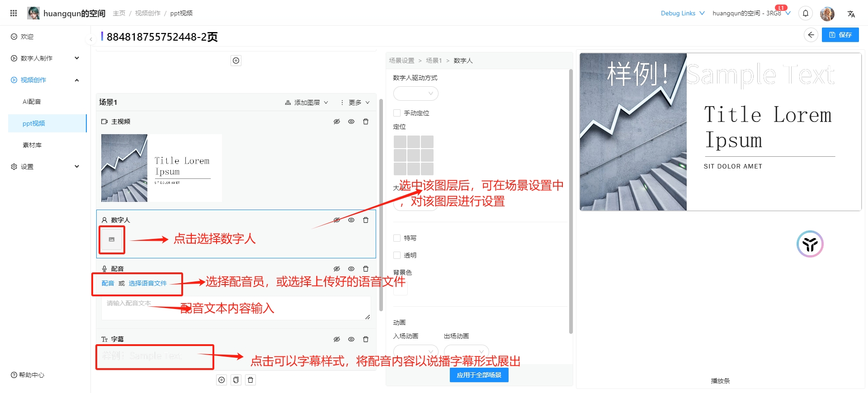868x393 pixels.
Task: Click the 选择语音文件 link
Action: pyautogui.click(x=147, y=283)
